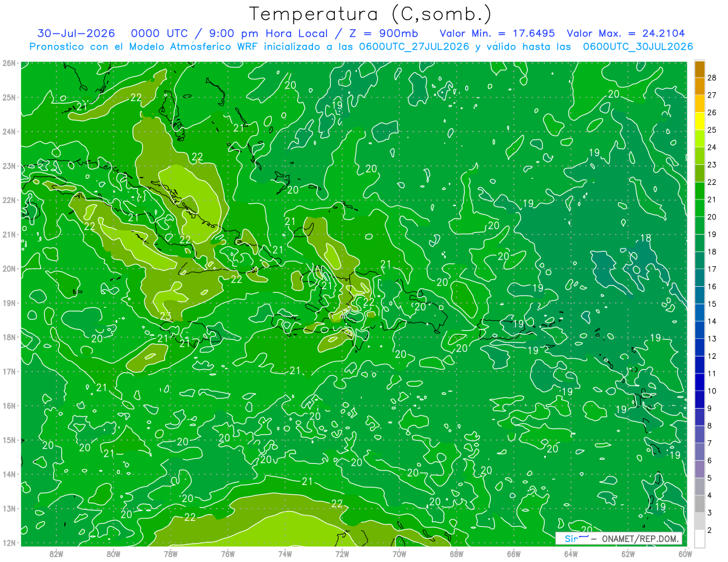Click the "20N" latitude axis label
This screenshot has width=728, height=562.
coord(8,269)
